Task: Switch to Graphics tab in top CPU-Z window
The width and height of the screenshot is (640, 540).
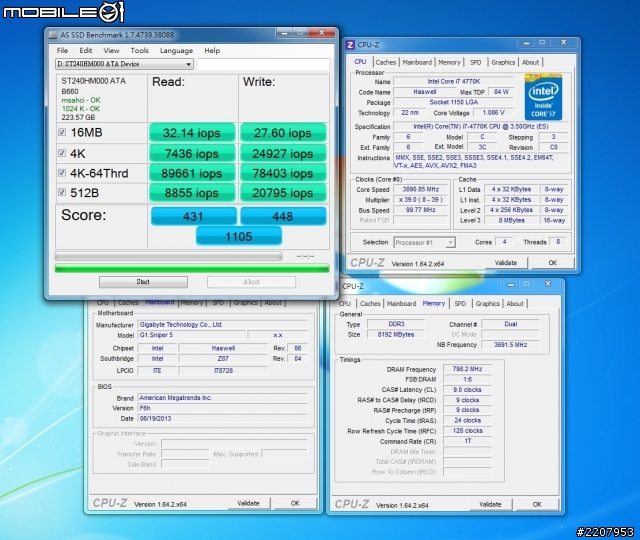Action: 503,62
